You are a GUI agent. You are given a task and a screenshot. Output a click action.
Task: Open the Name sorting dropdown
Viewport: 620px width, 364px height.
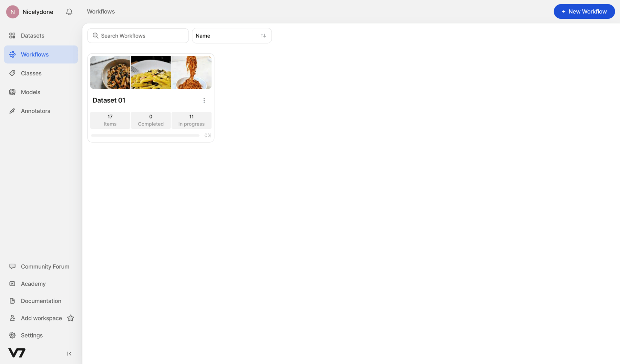(x=226, y=35)
